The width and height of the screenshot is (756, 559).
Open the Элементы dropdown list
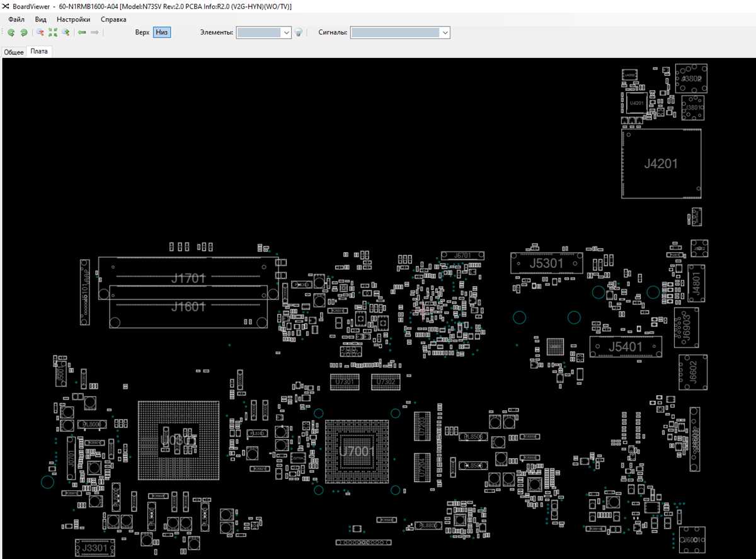(x=287, y=32)
